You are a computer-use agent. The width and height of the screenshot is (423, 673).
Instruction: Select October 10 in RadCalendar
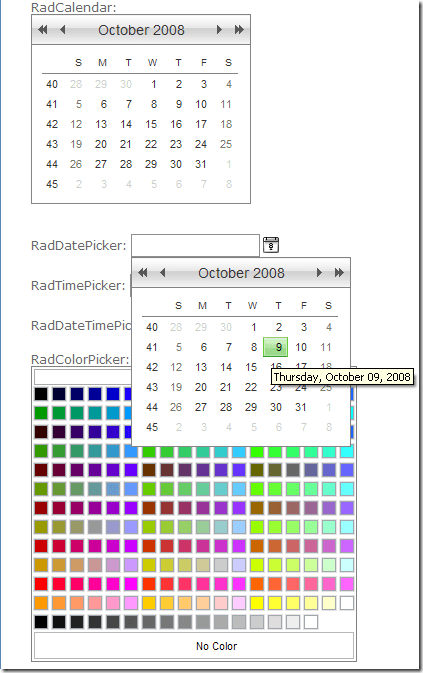click(x=201, y=104)
